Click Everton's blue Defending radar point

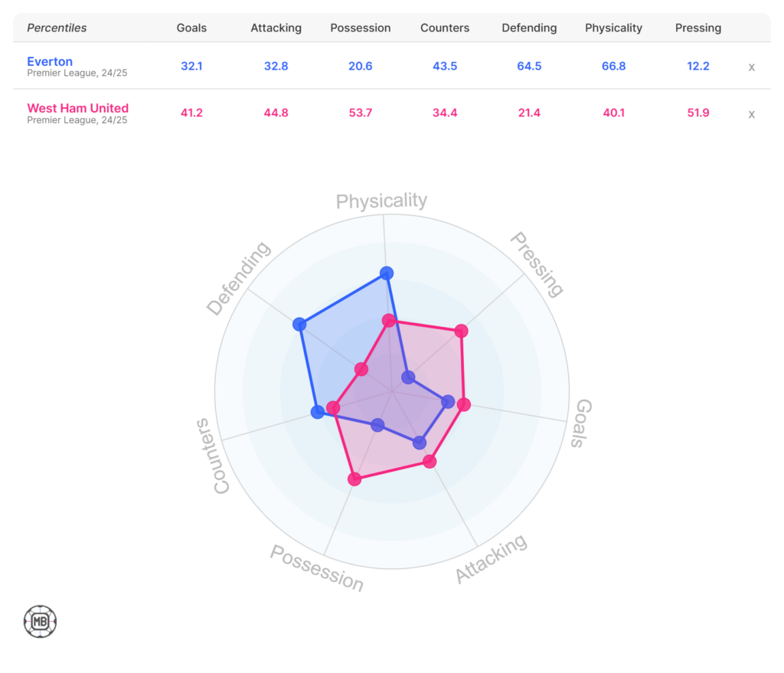[x=299, y=325]
